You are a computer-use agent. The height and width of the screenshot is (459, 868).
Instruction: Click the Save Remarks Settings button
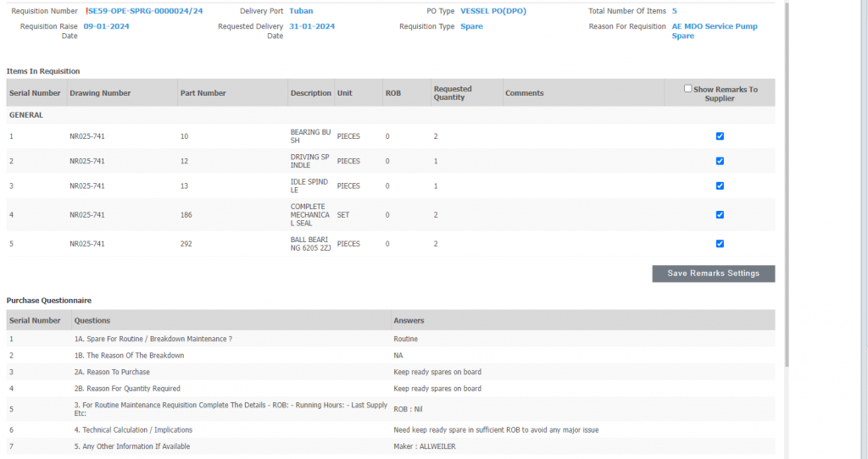[713, 274]
